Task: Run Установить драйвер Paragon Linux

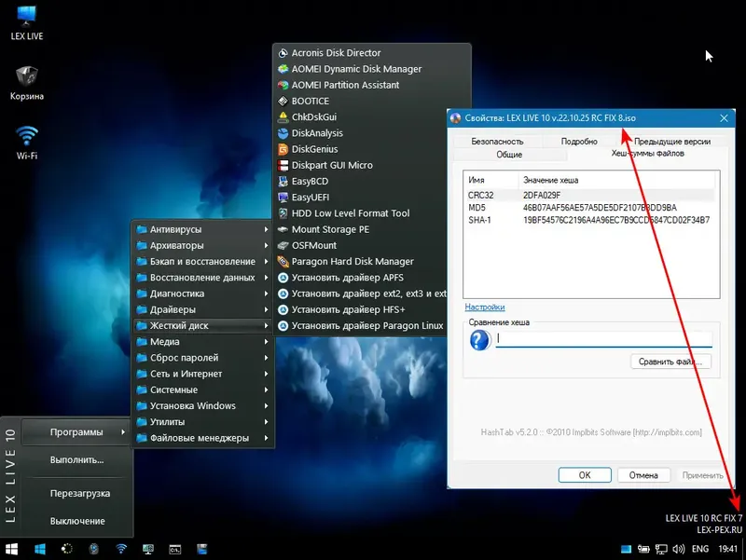Action: tap(360, 325)
